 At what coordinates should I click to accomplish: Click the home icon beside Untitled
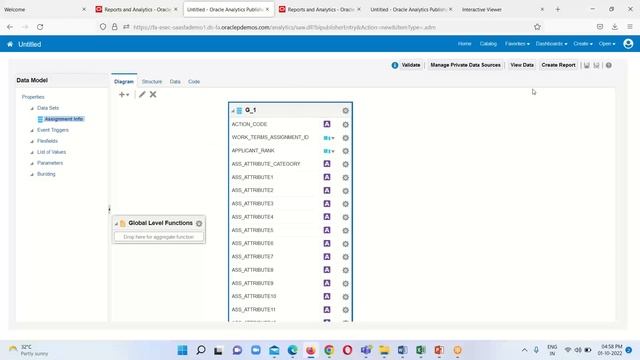coord(10,44)
